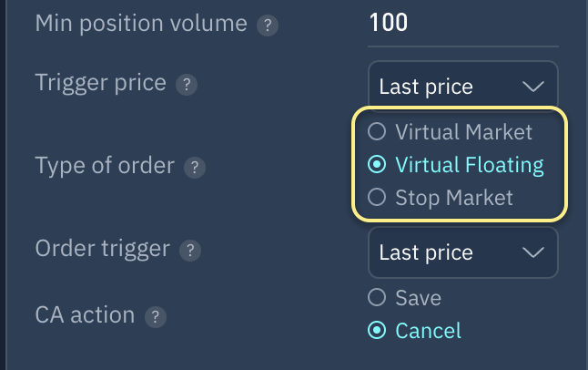This screenshot has width=588, height=370.
Task: Select the Virtual Market order type
Action: (x=377, y=132)
